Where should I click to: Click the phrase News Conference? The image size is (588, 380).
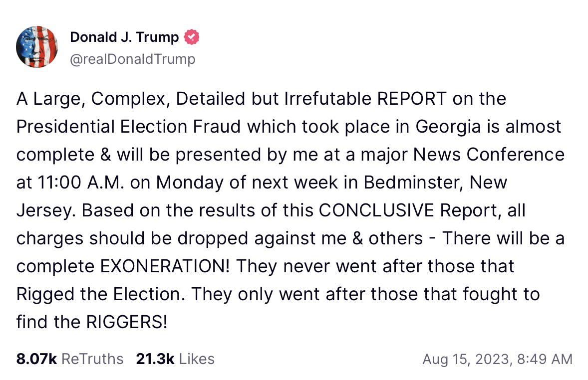(489, 155)
